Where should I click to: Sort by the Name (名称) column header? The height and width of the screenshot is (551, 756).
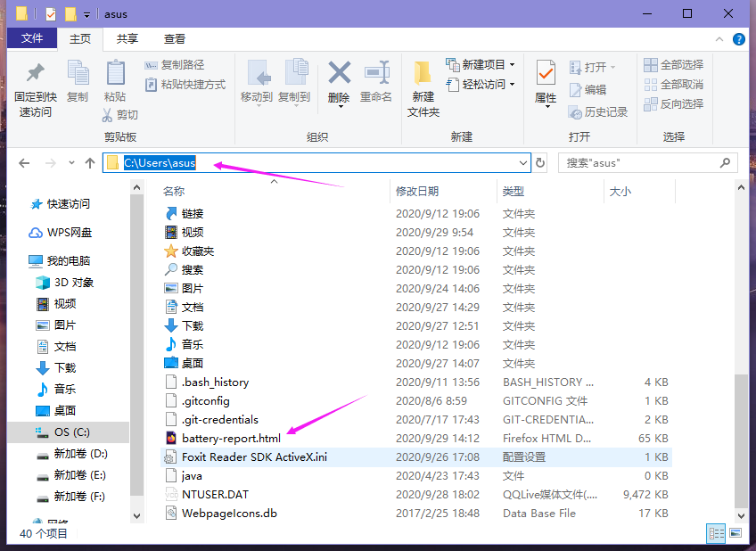tap(174, 192)
